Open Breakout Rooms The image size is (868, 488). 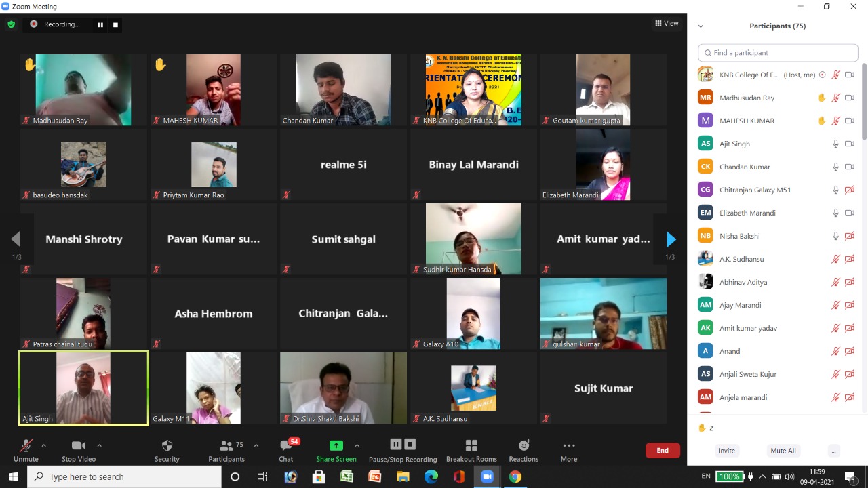point(471,450)
